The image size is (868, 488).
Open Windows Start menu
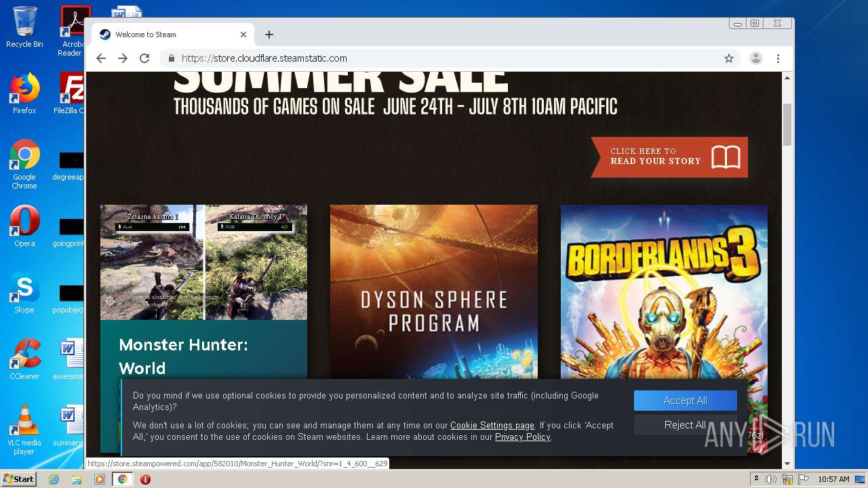[19, 479]
